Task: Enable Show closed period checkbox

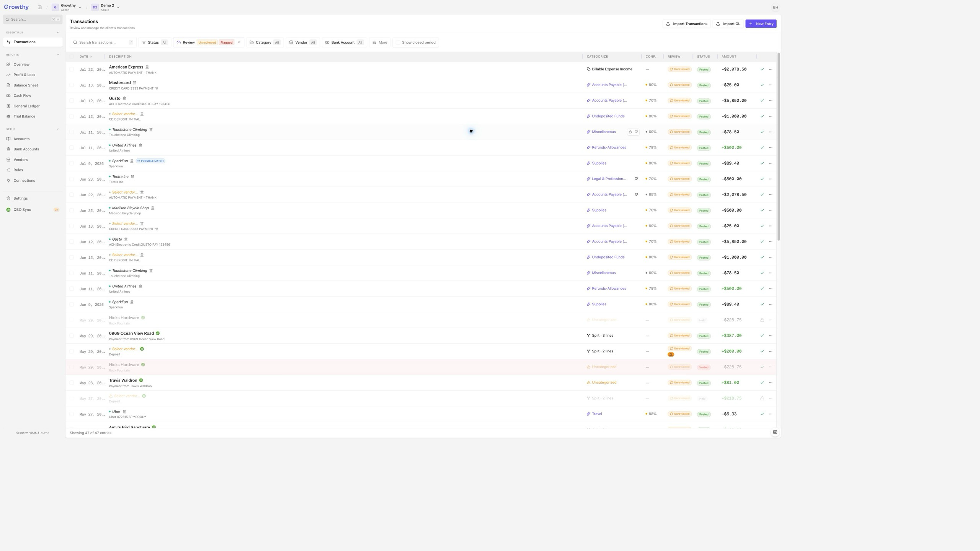Action: tap(398, 42)
